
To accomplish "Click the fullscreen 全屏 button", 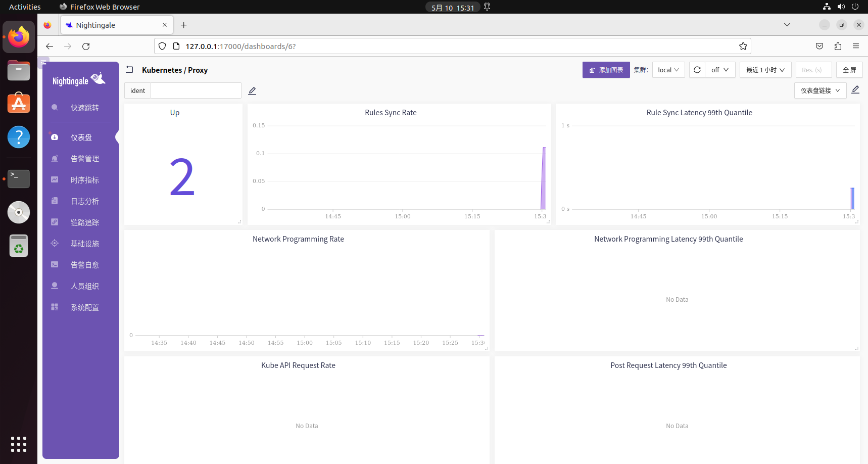I will (849, 70).
